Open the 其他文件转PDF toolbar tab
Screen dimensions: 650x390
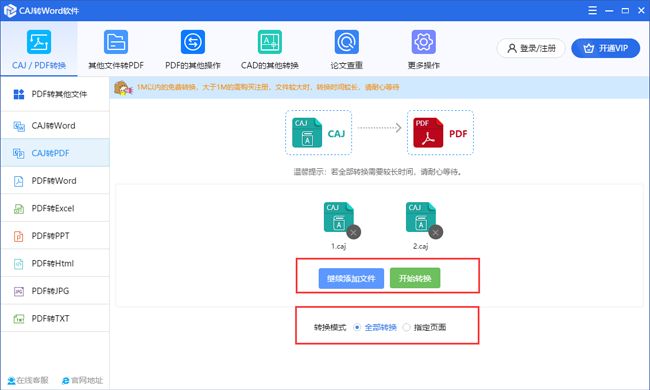(x=116, y=49)
